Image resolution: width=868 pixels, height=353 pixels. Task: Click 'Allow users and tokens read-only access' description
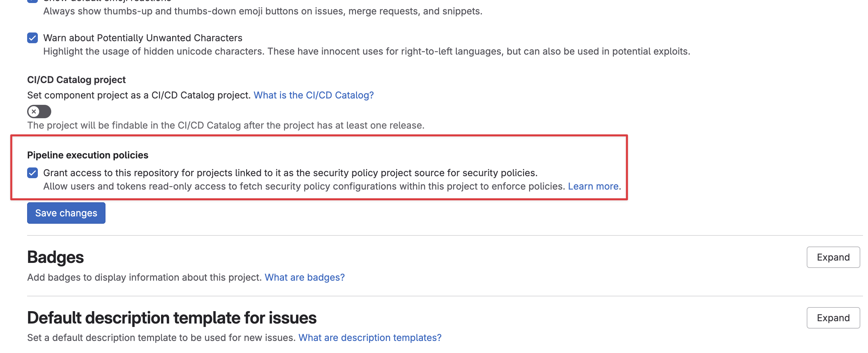303,187
